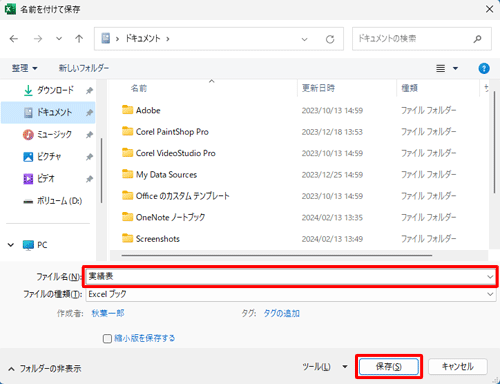Image resolution: width=500 pixels, height=384 pixels.
Task: Open recent locations chevron beside arrows
Action: (59, 39)
